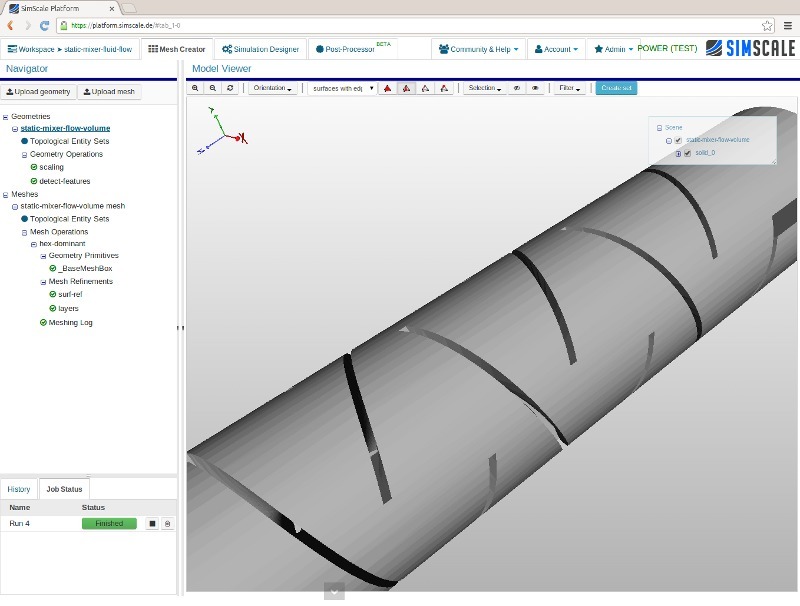Uncheck the solid_0 checkbox in the Scene panel
Screen dimensions: 800x606
687,153
